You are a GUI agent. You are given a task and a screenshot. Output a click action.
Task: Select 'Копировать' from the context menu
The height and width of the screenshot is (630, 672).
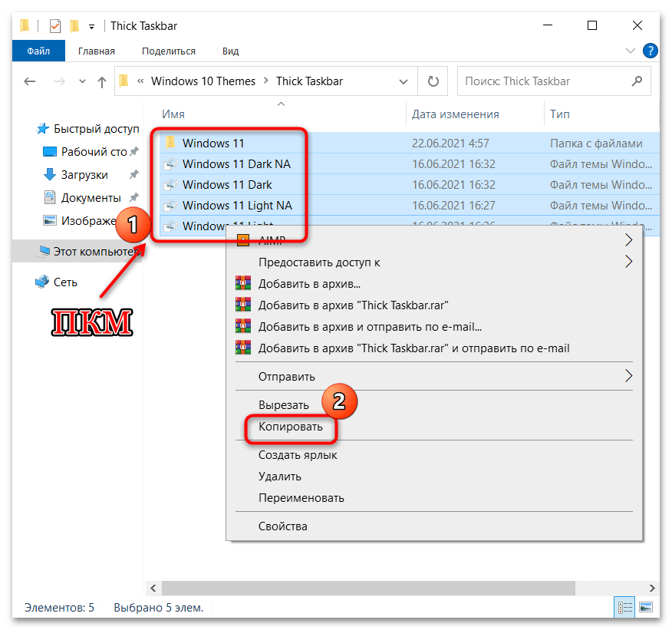[292, 429]
